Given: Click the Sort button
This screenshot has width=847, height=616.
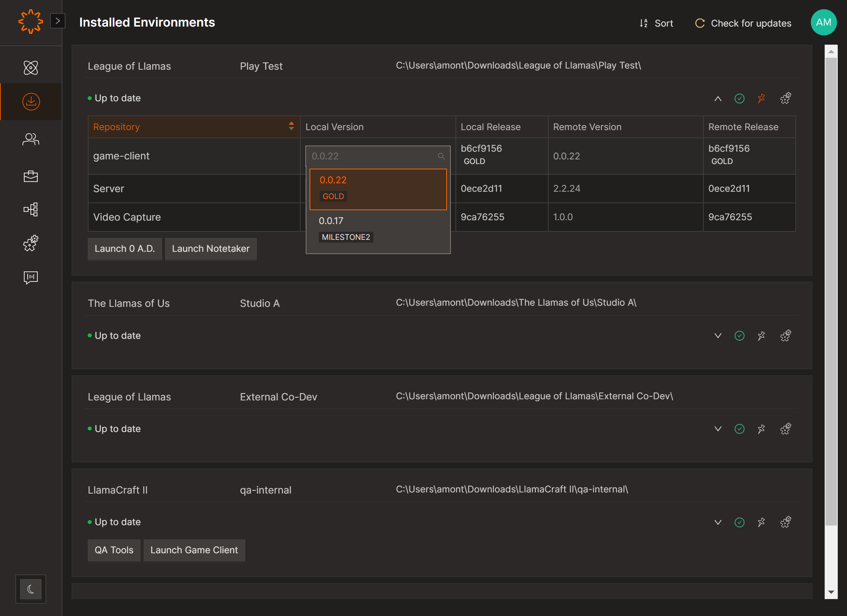Looking at the screenshot, I should (x=656, y=23).
